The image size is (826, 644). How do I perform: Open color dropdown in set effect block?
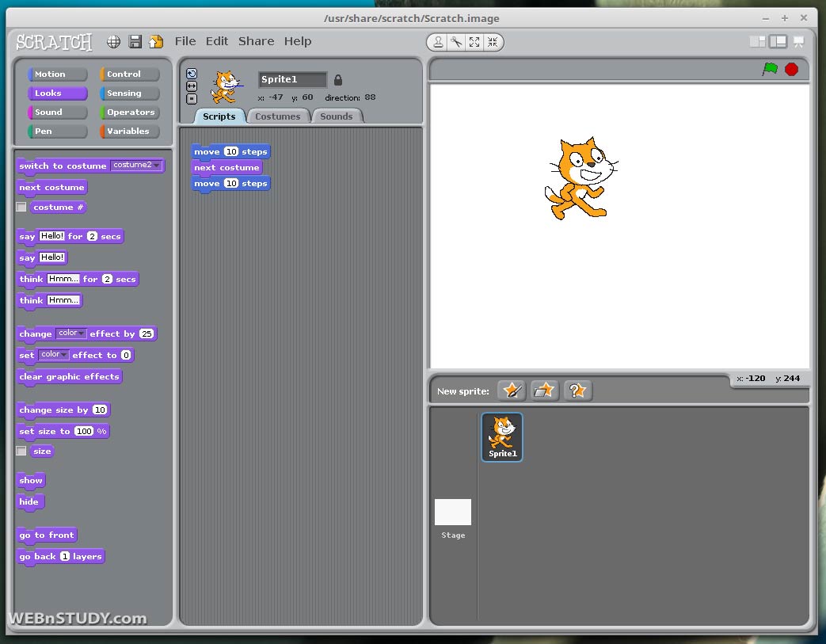54,355
